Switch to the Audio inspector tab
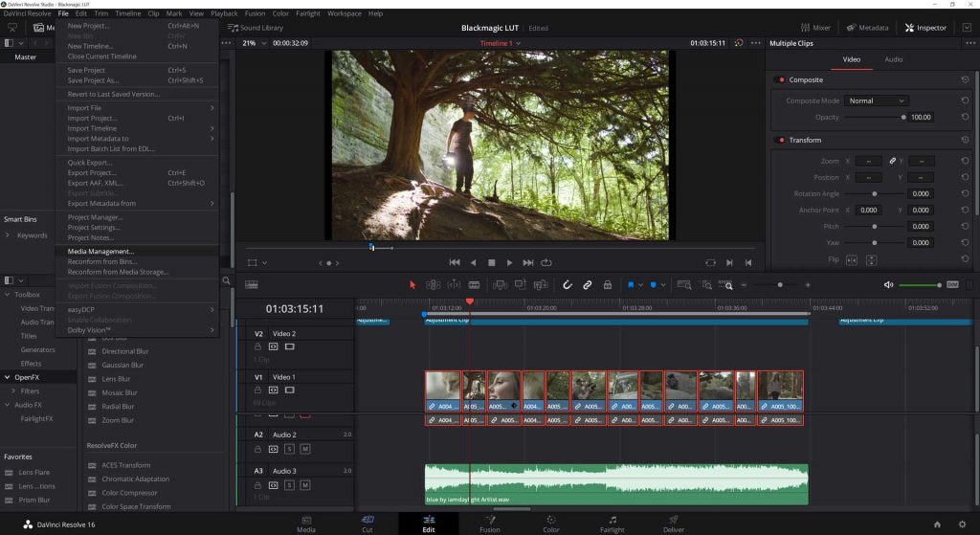The height and width of the screenshot is (535, 980). point(893,59)
